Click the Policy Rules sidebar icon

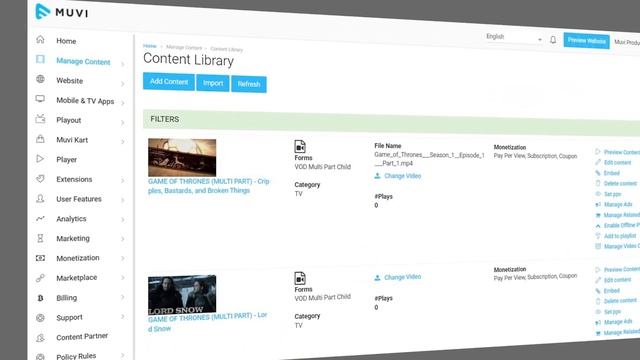pyautogui.click(x=40, y=356)
